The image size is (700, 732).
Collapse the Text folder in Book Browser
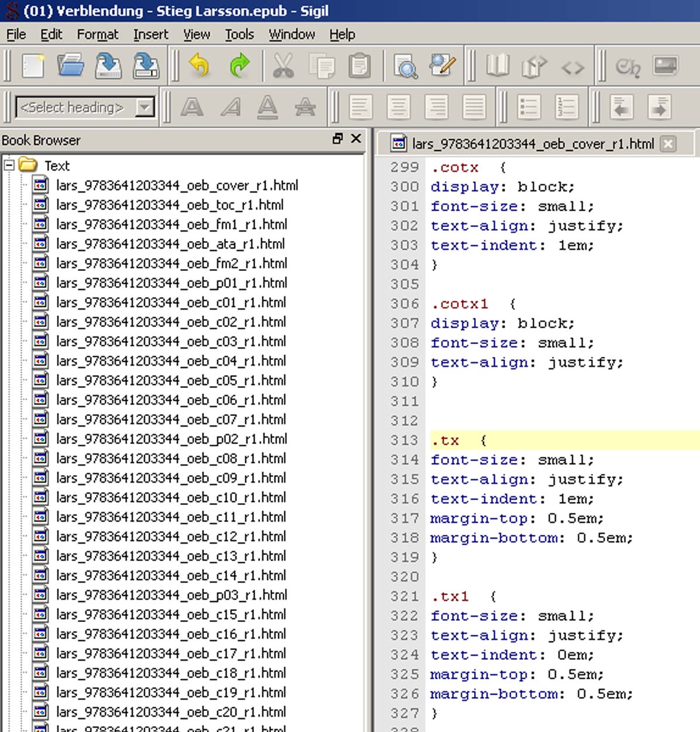tap(9, 165)
